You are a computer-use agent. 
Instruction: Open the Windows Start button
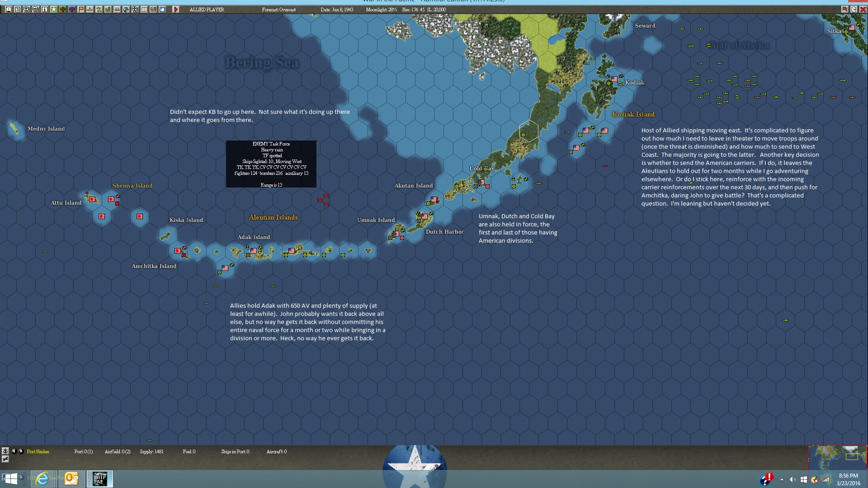coord(10,479)
